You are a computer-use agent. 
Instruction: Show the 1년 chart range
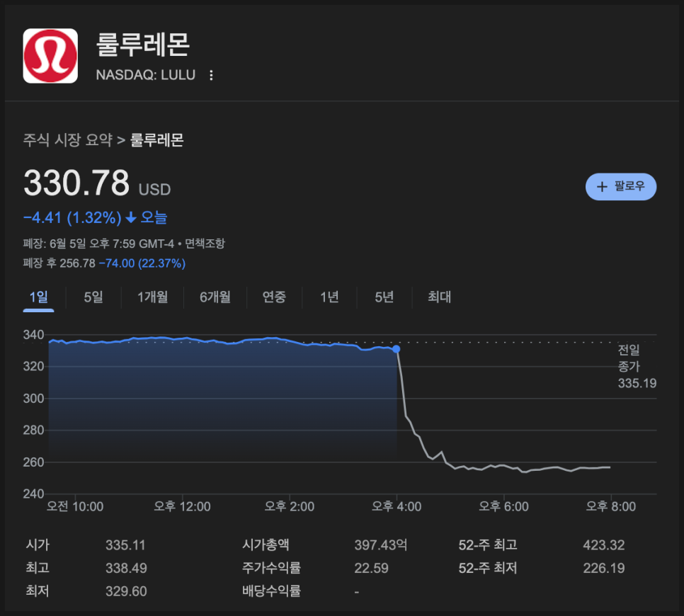point(329,297)
